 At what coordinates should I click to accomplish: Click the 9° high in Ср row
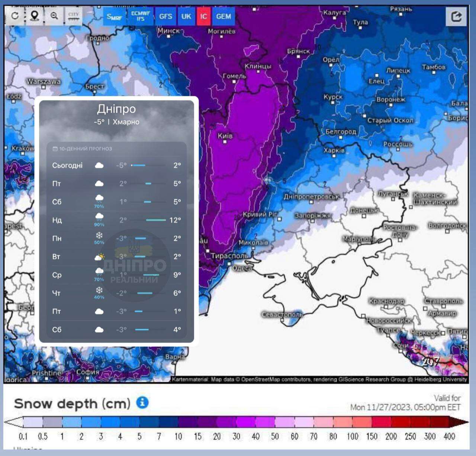coord(177,275)
